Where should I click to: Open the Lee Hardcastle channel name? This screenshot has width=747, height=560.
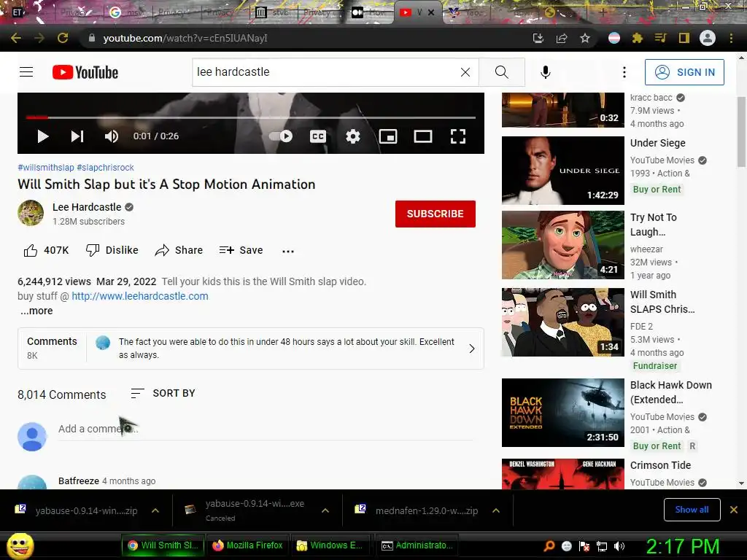(87, 207)
